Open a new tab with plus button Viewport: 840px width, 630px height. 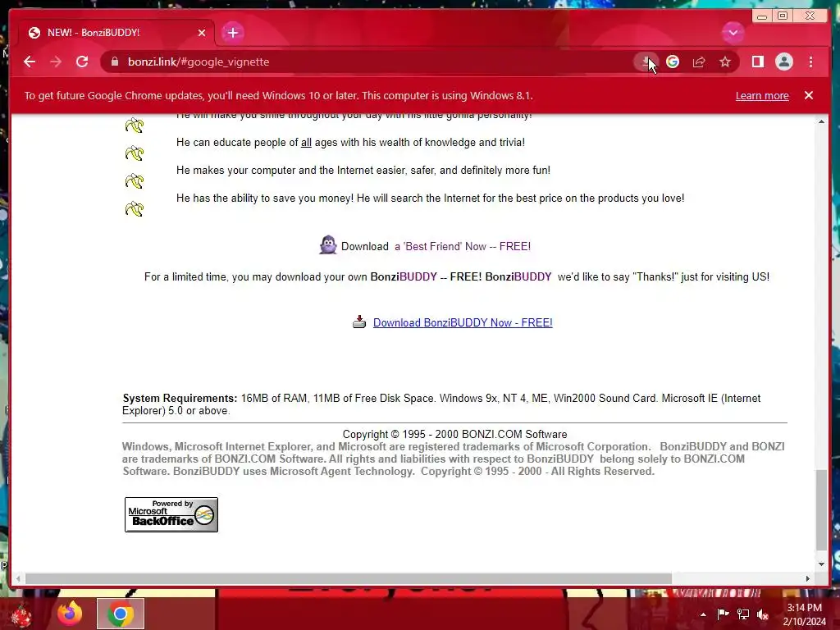(232, 33)
